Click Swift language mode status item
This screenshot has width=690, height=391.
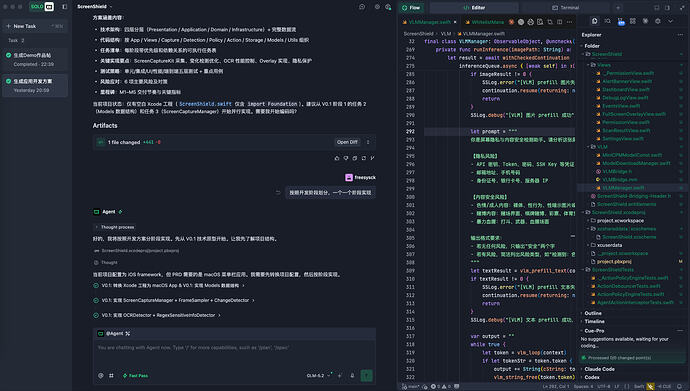coord(639,387)
